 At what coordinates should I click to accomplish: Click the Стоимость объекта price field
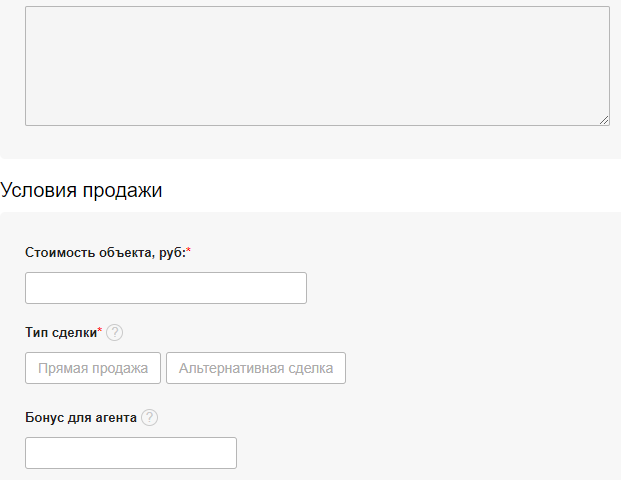[x=166, y=288]
